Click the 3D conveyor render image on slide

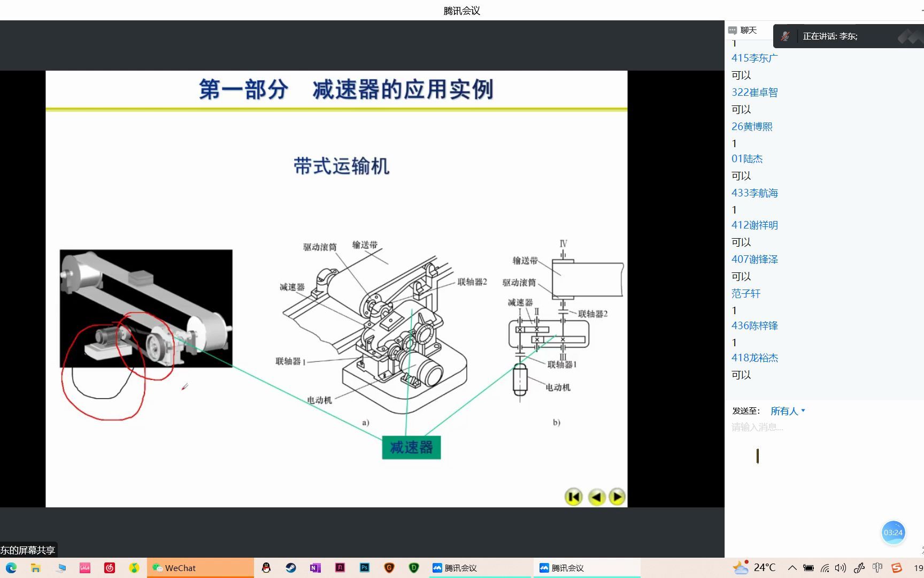[146, 308]
